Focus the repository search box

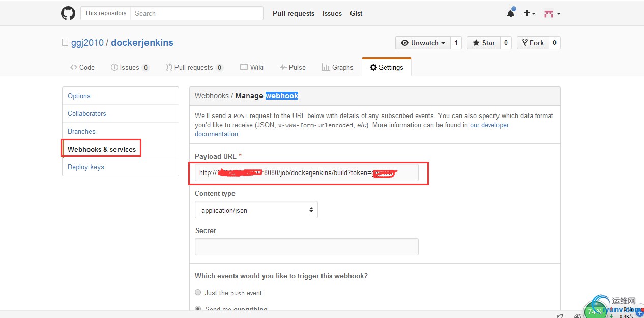click(197, 13)
